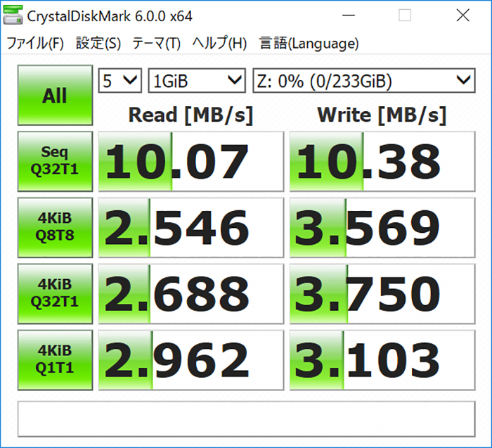The width and height of the screenshot is (492, 448).
Task: Open the テーマ(T) menu
Action: point(156,44)
